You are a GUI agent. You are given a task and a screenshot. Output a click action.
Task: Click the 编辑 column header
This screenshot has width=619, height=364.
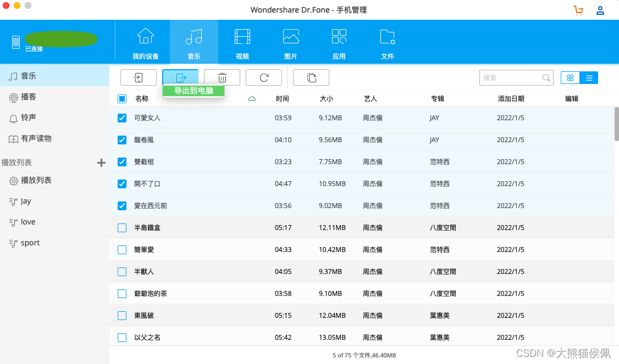572,99
